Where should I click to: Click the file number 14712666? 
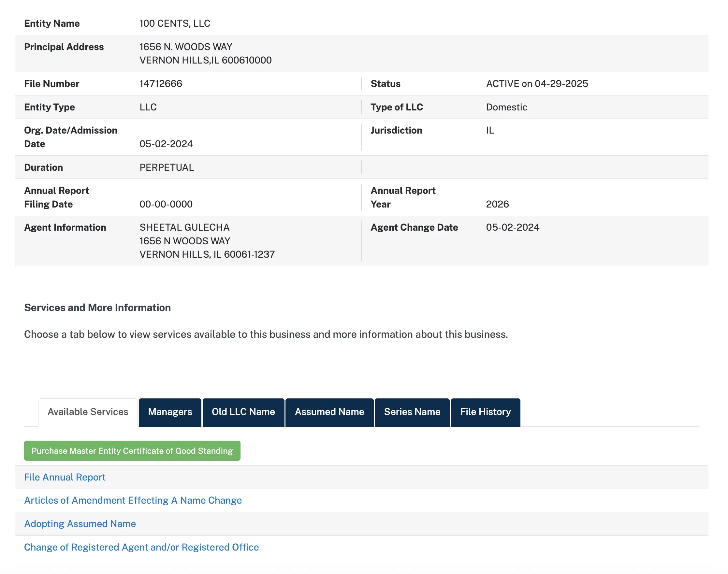coord(161,84)
